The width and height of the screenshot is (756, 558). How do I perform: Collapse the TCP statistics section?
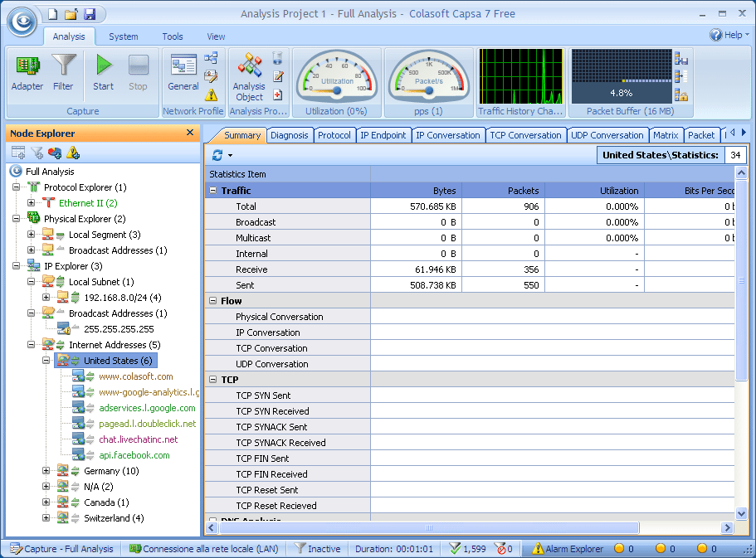213,380
